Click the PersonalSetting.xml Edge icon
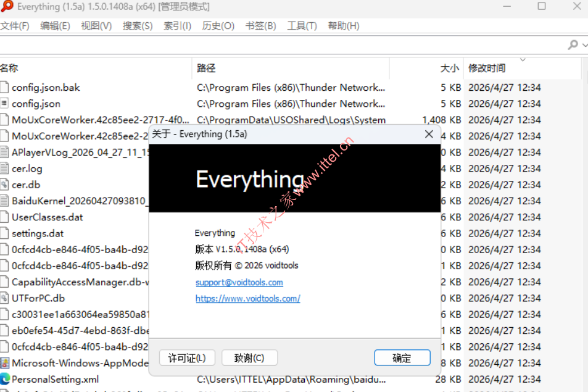 click(x=4, y=379)
